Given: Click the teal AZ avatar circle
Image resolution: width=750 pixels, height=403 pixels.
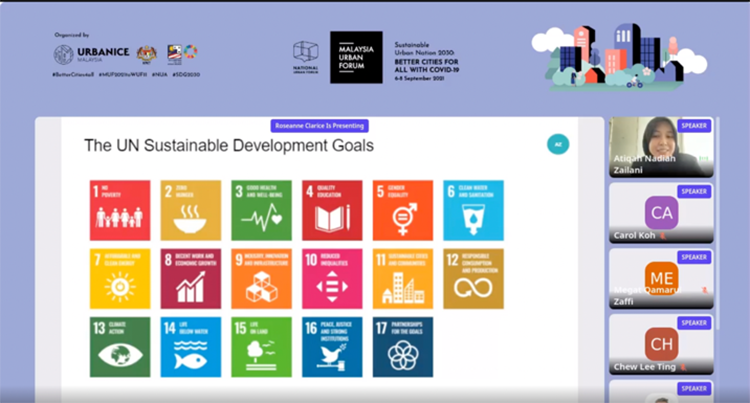Looking at the screenshot, I should tap(558, 144).
